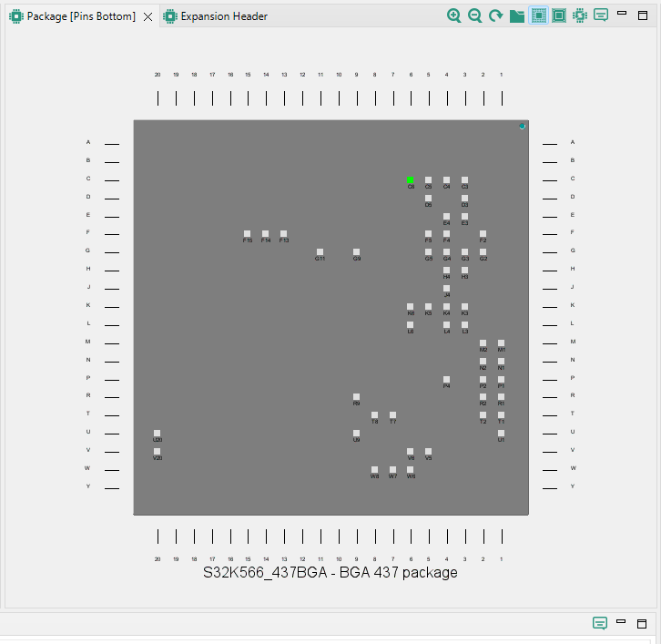Viewport: 661px width, 644px height.
Task: Click pin T1
Action: coord(502,415)
